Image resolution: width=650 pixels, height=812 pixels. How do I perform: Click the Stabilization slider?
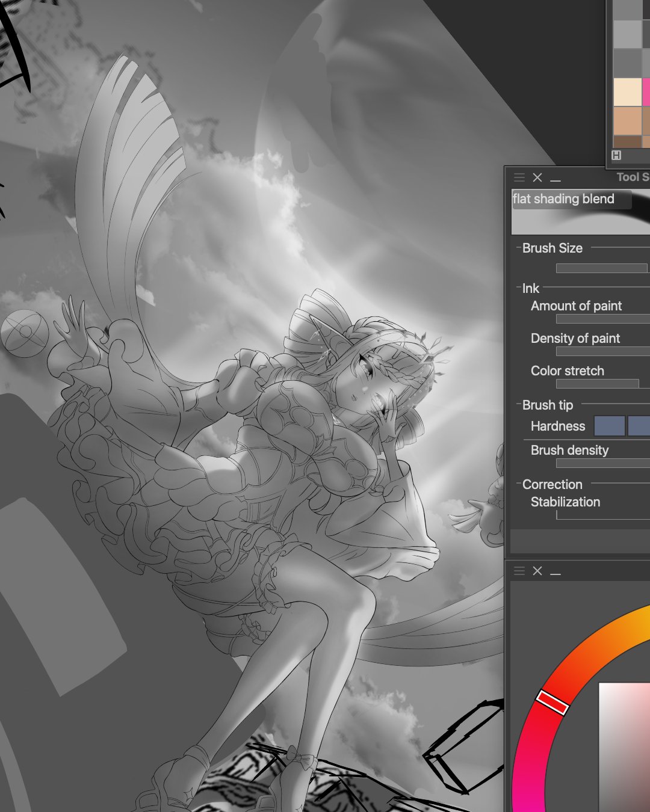coord(603,515)
